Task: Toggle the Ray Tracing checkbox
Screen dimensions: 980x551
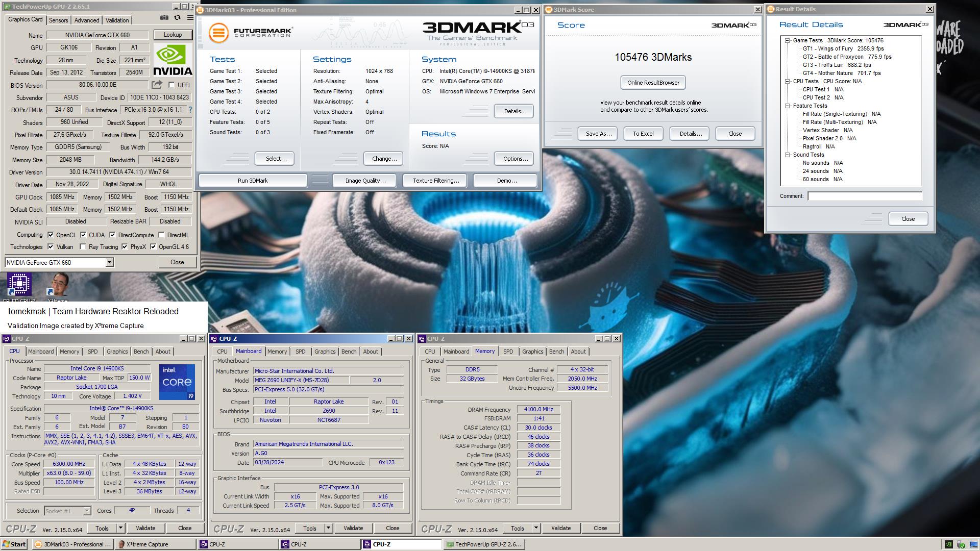Action: [83, 247]
